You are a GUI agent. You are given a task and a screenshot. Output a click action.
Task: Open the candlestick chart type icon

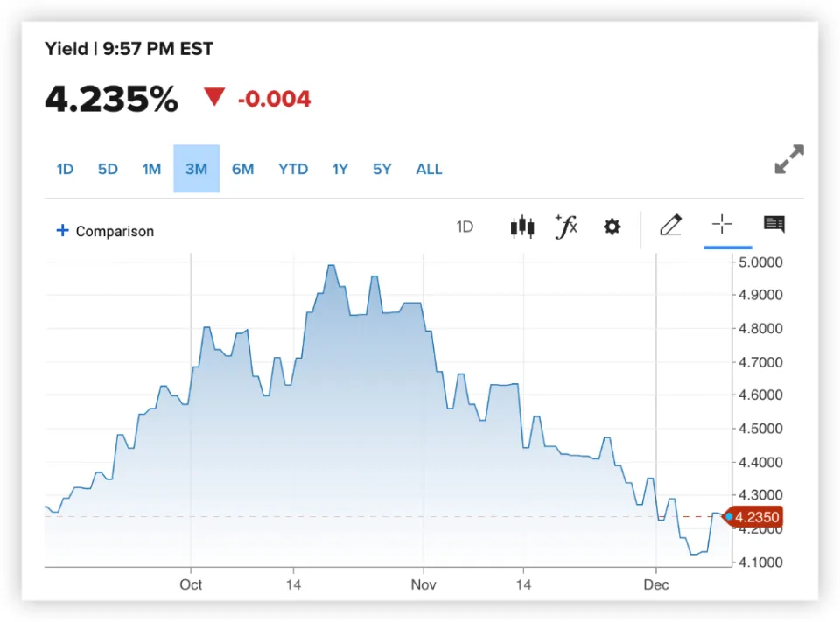(522, 227)
